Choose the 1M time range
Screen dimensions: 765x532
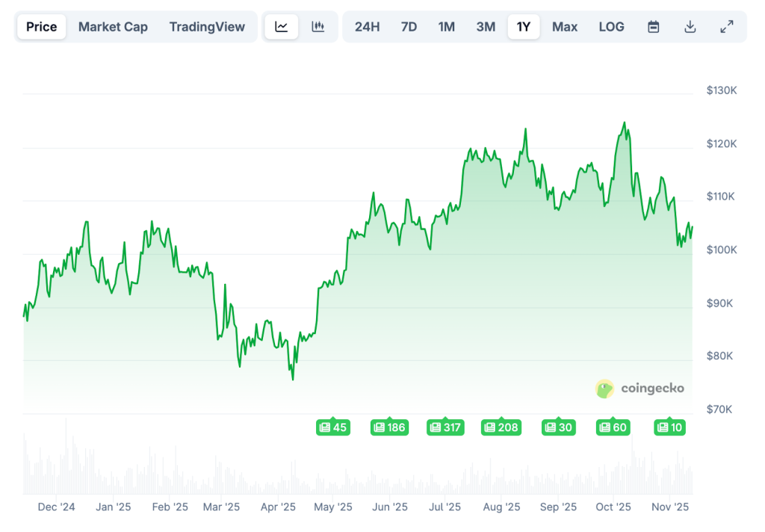pos(447,27)
